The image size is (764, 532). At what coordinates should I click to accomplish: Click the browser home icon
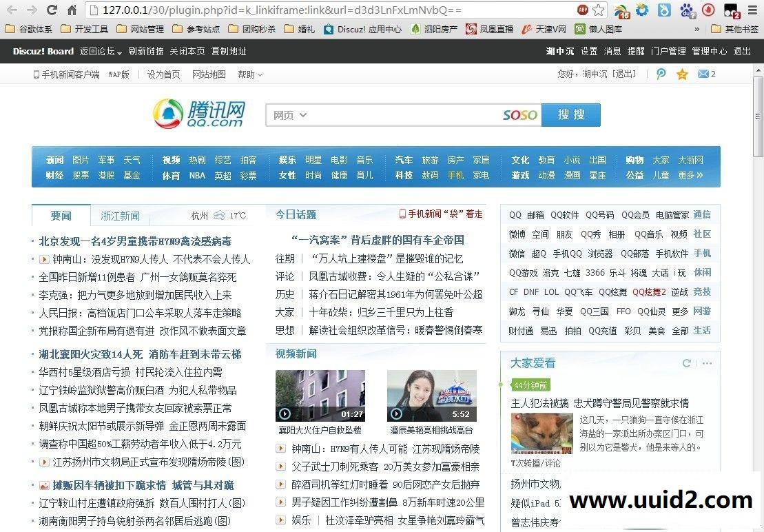coord(71,10)
